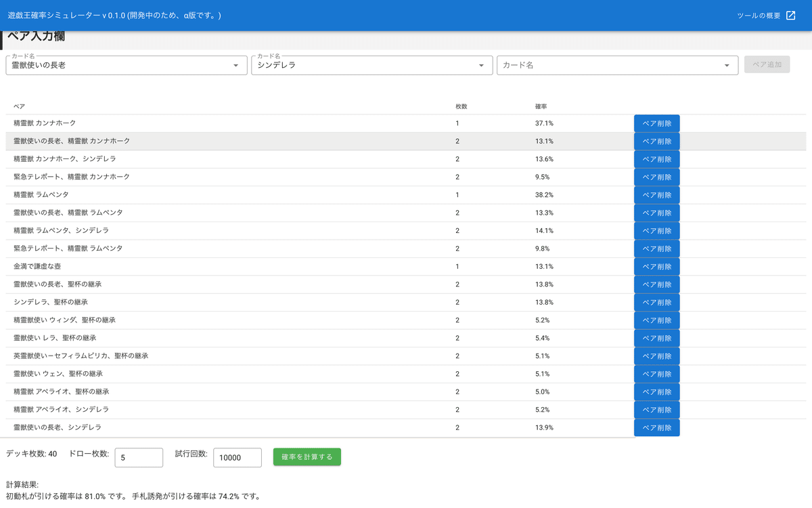Click the 計算結果 label
The image size is (812, 508).
(22, 485)
